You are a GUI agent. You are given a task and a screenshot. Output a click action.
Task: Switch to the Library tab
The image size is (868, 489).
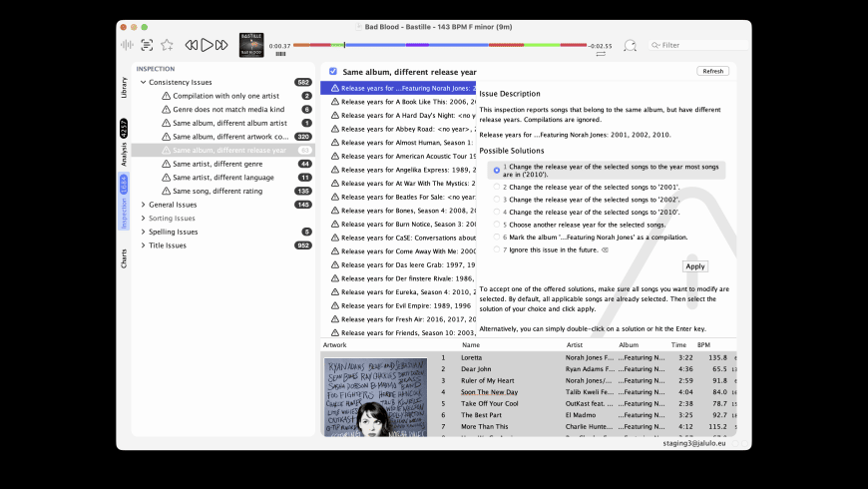tap(124, 88)
